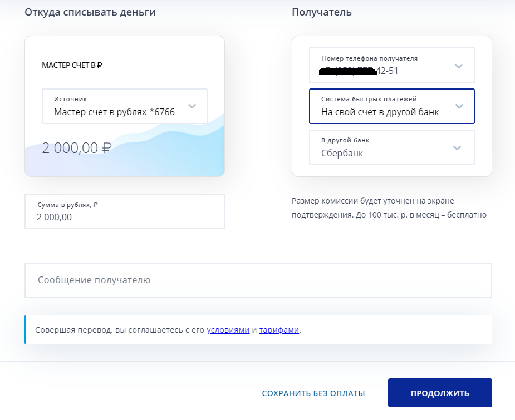
Task: Click the Сумма в рублях input field
Action: pyautogui.click(x=124, y=211)
